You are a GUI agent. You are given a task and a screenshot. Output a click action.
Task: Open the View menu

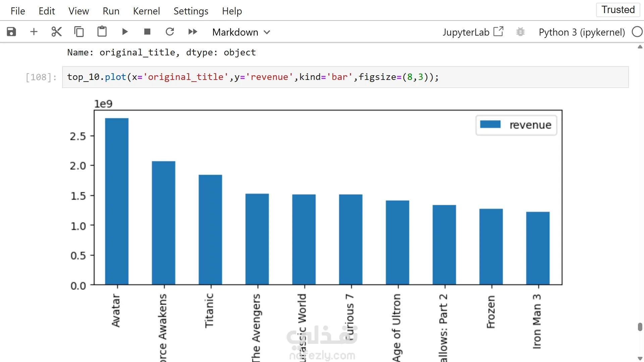(79, 11)
